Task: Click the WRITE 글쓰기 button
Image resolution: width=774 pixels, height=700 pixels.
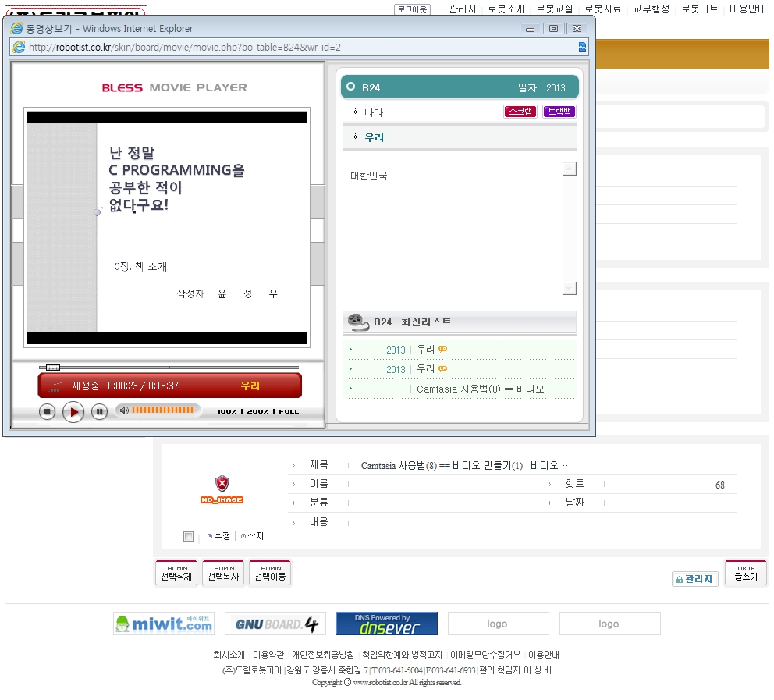Action: point(746,573)
